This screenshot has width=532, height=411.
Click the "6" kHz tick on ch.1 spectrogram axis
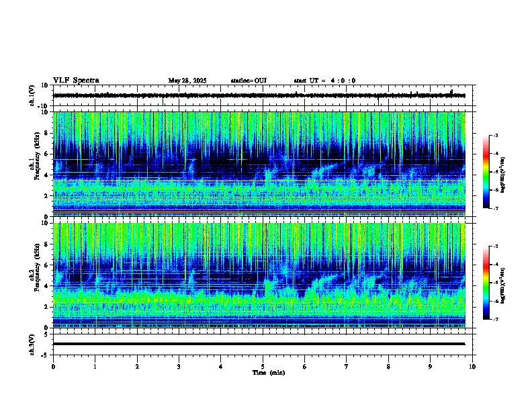(x=47, y=154)
